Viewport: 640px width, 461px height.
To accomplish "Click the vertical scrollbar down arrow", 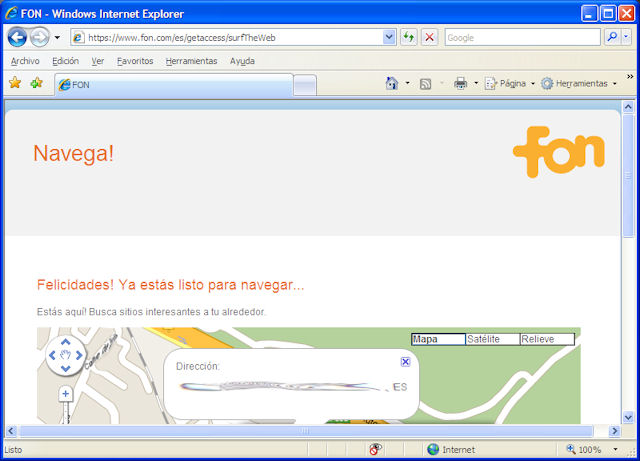I will pos(628,418).
